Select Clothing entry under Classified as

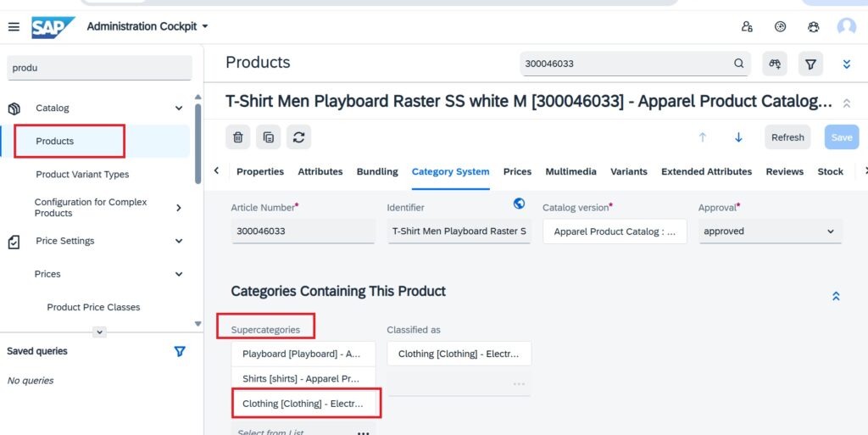tap(459, 354)
